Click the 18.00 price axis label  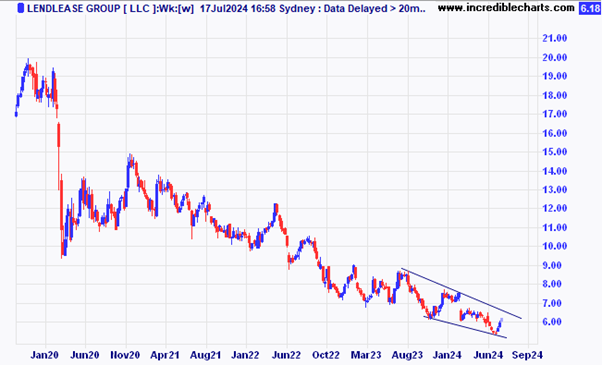554,95
